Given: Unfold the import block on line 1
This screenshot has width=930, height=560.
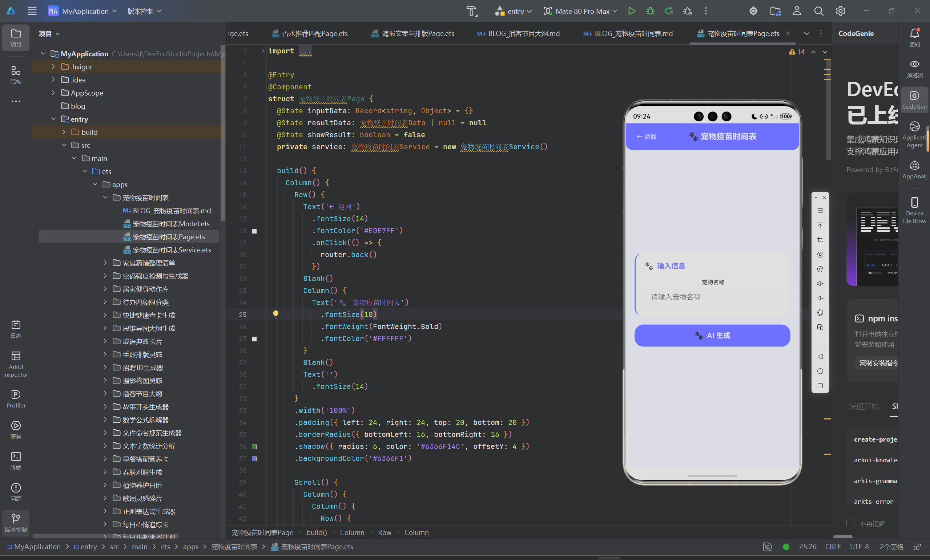Looking at the screenshot, I should coord(263,51).
